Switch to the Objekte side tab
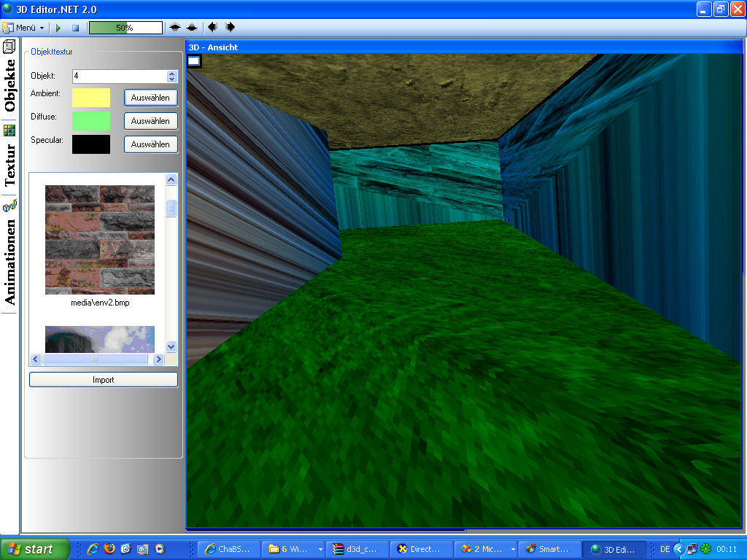The width and height of the screenshot is (747, 560). pyautogui.click(x=9, y=85)
